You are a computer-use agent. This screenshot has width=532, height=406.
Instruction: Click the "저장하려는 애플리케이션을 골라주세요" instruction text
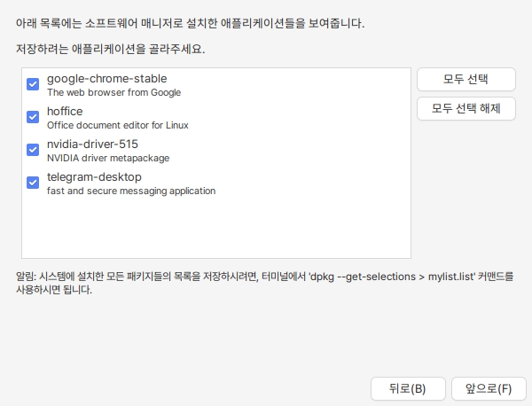click(x=110, y=48)
